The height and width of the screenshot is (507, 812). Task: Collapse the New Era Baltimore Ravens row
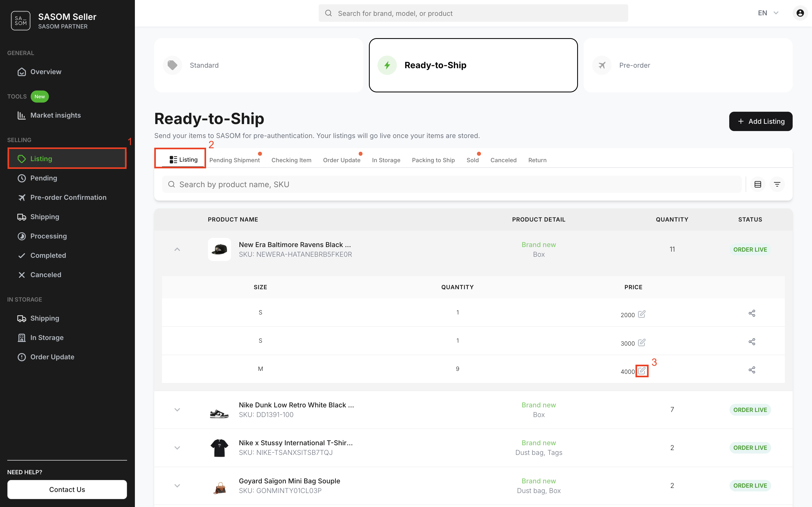point(177,249)
